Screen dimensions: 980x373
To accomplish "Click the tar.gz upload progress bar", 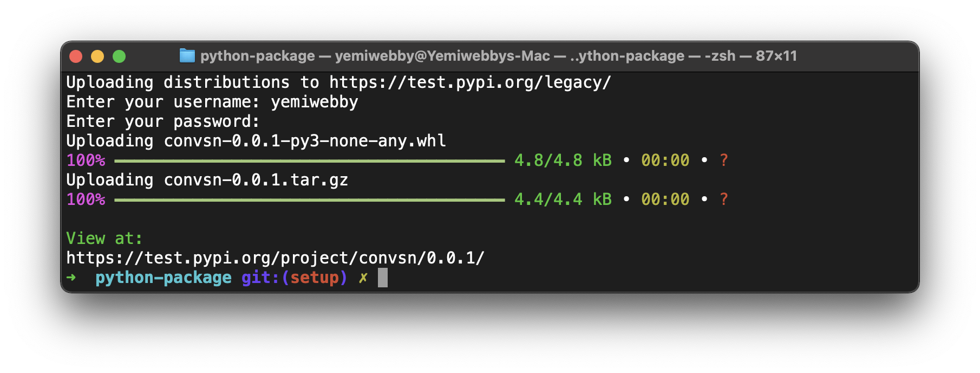I will (x=310, y=200).
